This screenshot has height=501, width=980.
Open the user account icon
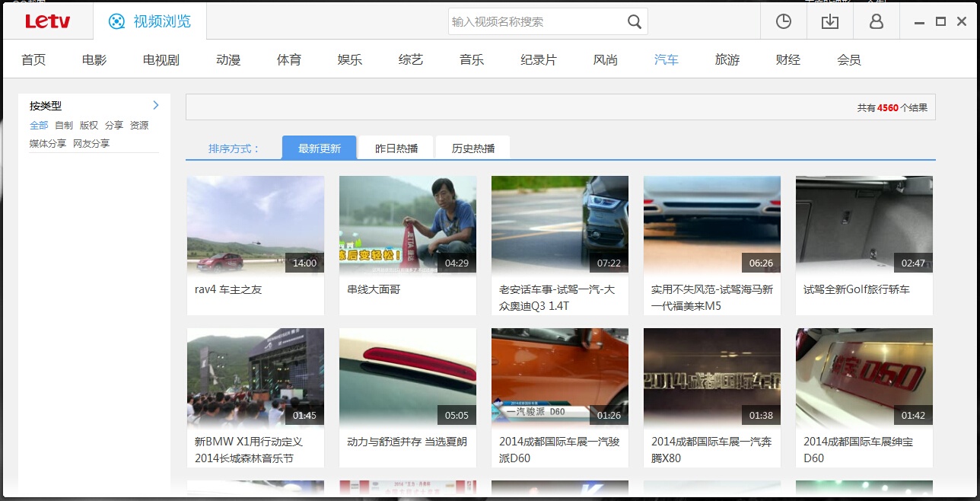876,21
